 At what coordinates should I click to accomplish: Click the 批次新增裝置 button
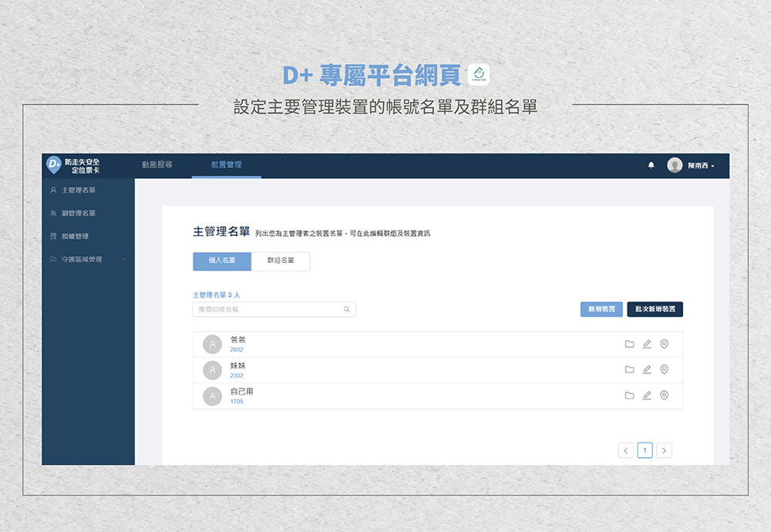(655, 309)
